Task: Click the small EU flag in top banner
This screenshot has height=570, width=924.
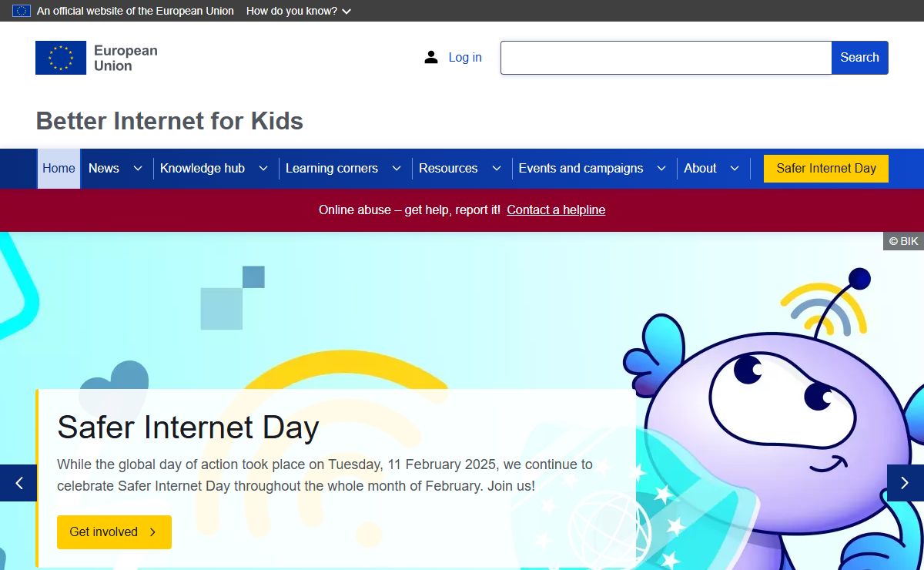Action: 22,11
